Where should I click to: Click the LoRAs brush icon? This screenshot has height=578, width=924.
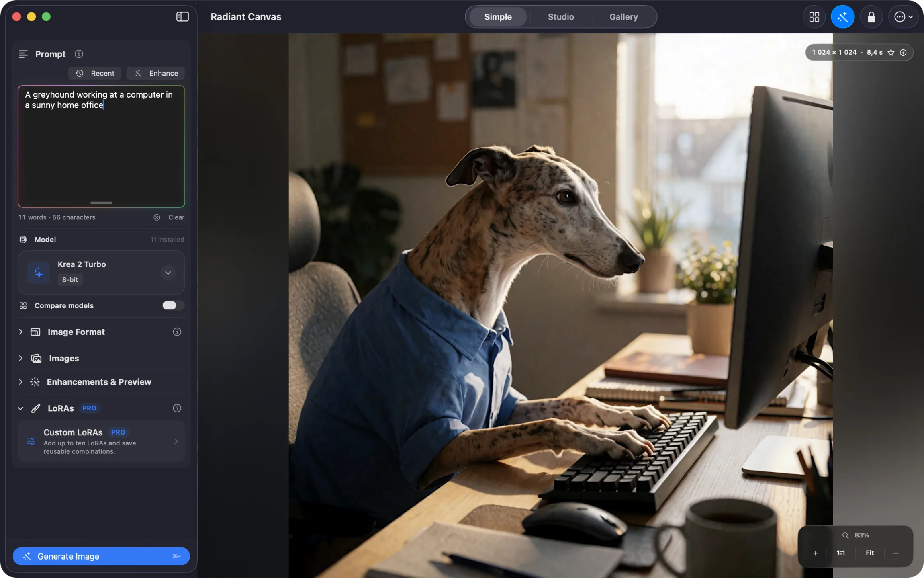[x=36, y=408]
